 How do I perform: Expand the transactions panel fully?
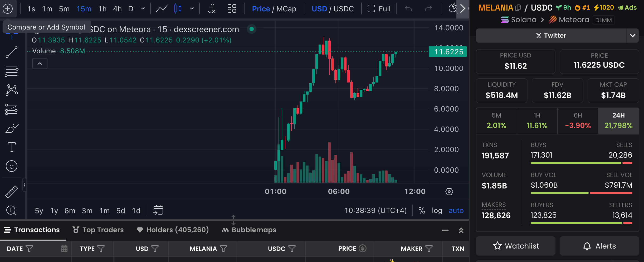[x=461, y=230]
